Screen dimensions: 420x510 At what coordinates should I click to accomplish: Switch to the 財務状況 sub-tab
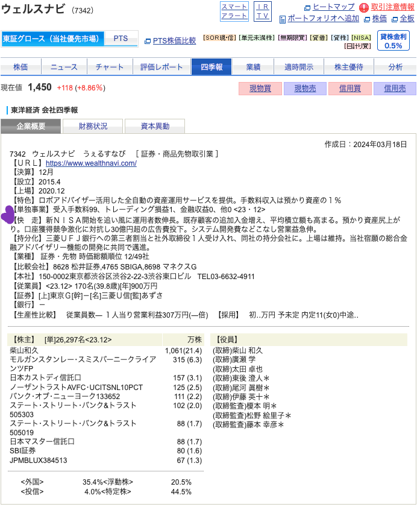[93, 126]
